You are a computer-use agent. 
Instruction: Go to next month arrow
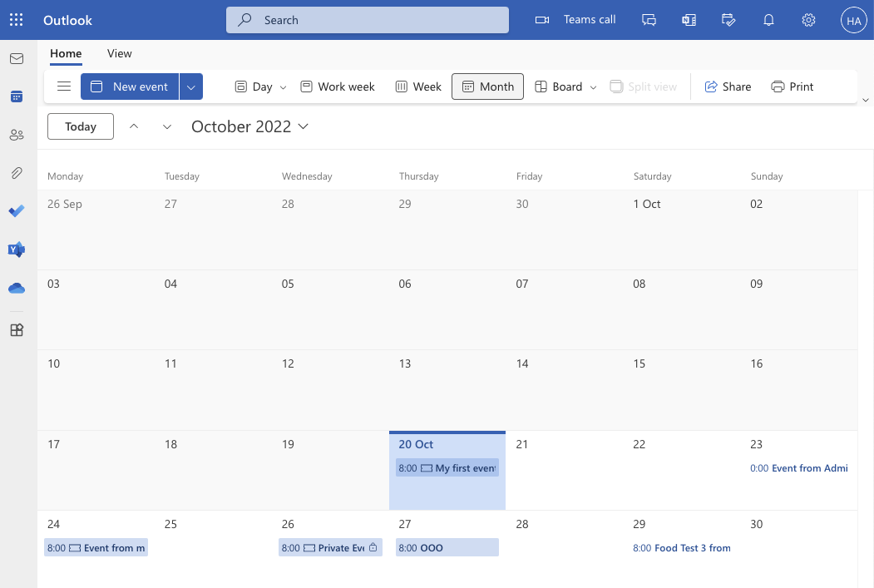click(x=166, y=126)
